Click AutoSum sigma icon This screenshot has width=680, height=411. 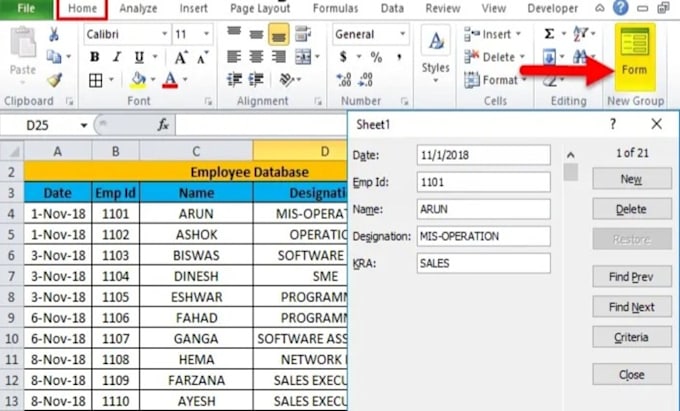(549, 34)
